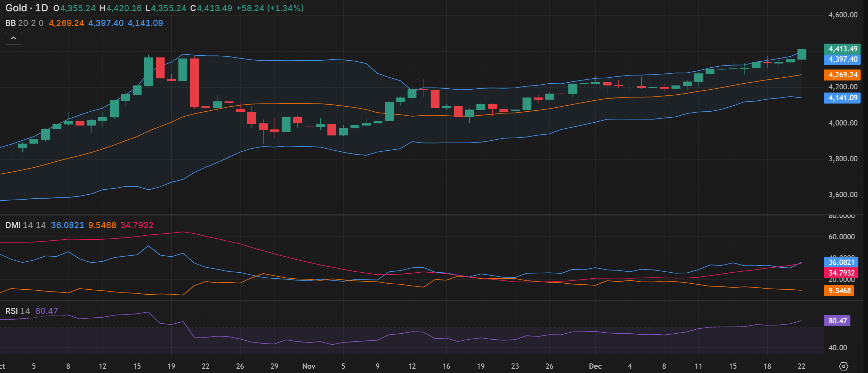Screen dimensions: 868x373
Task: Click the Dec label on the time axis
Action: (595, 366)
